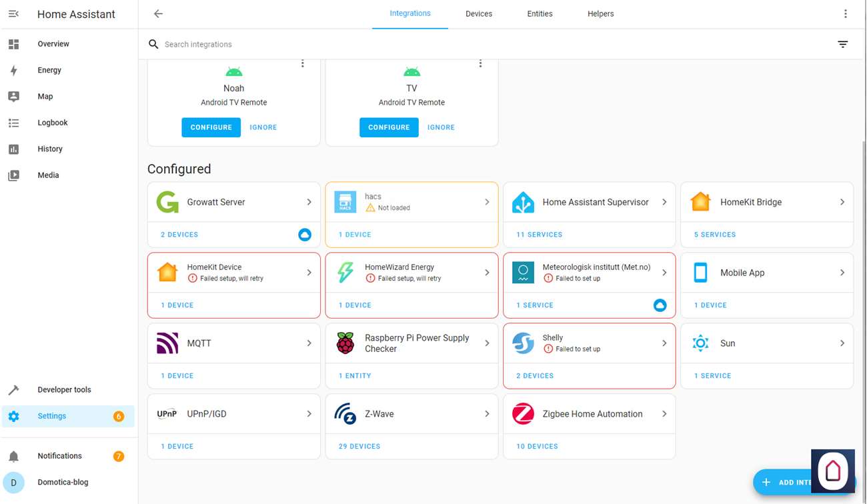Click the Growatt Server cloud icon
Viewport: 867px width, 504px height.
[x=304, y=235]
